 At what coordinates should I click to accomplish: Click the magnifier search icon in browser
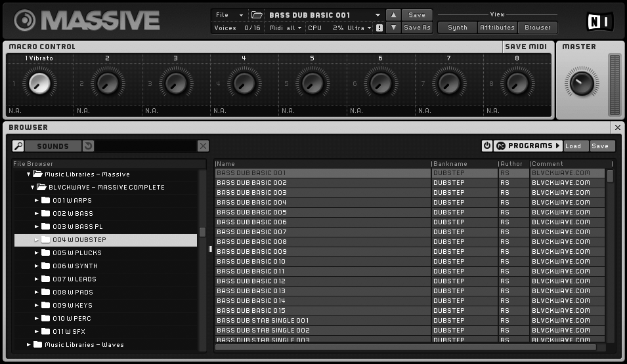[x=18, y=146]
